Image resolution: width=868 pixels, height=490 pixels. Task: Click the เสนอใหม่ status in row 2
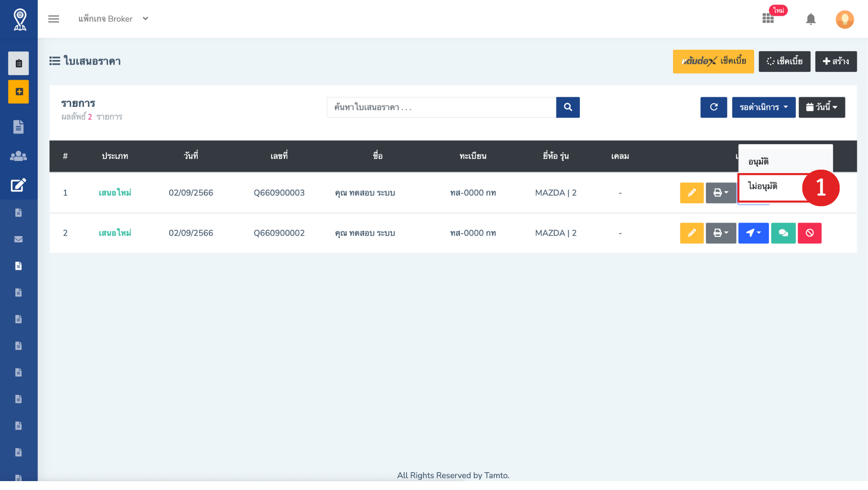[x=115, y=233]
